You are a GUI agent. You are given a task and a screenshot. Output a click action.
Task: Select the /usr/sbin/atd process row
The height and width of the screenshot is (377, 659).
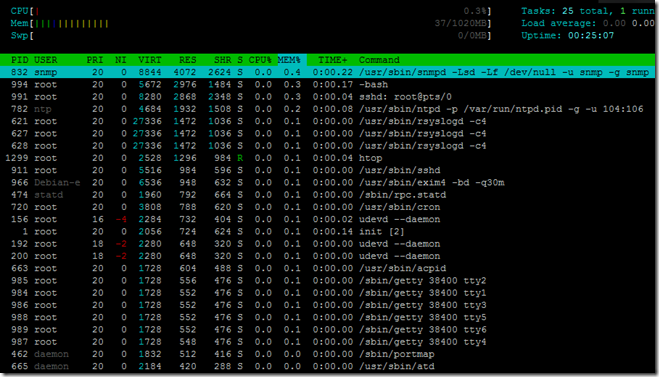point(327,366)
